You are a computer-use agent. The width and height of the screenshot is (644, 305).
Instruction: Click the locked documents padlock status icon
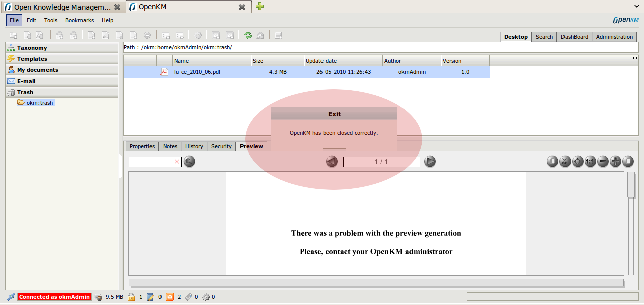(131, 297)
